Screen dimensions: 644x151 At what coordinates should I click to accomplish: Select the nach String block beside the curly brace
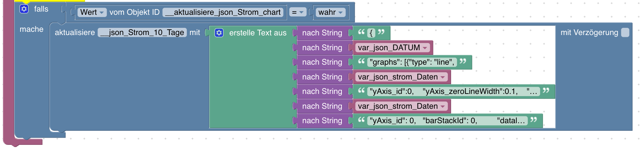pos(322,33)
